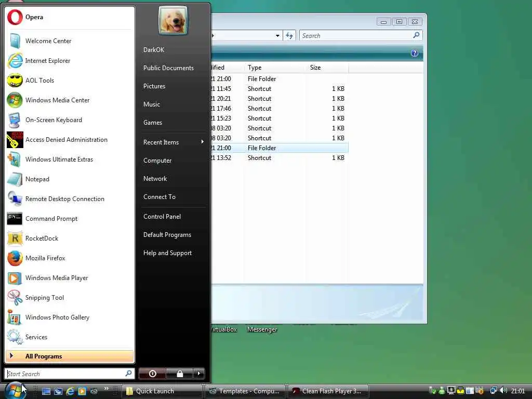This screenshot has width=532, height=399.
Task: Open the shutdown options arrow menu
Action: click(199, 374)
